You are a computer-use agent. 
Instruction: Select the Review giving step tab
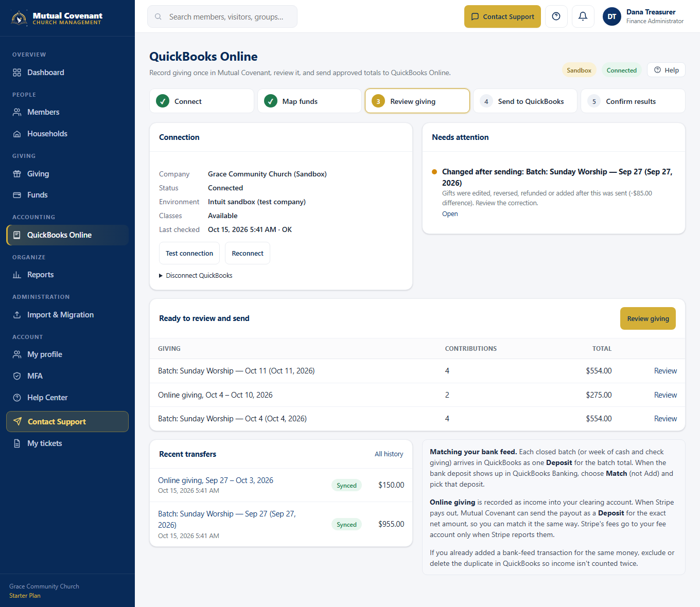pos(417,101)
